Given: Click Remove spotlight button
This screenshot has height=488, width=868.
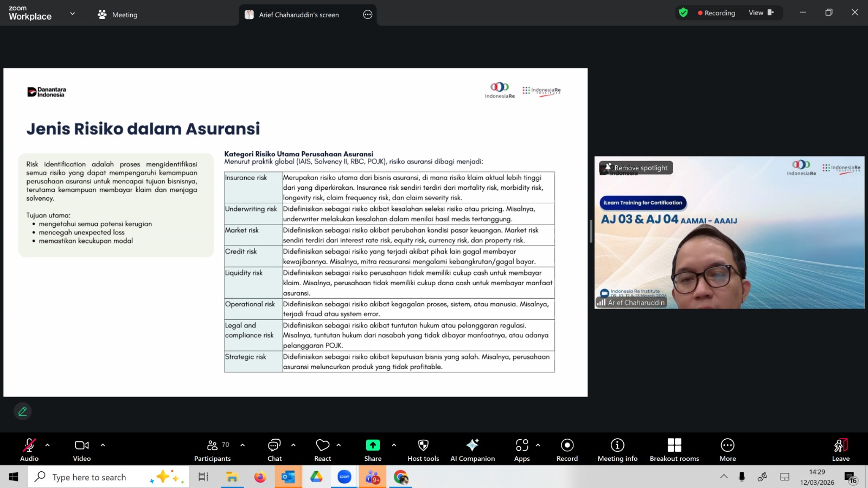Looking at the screenshot, I should click(x=636, y=168).
